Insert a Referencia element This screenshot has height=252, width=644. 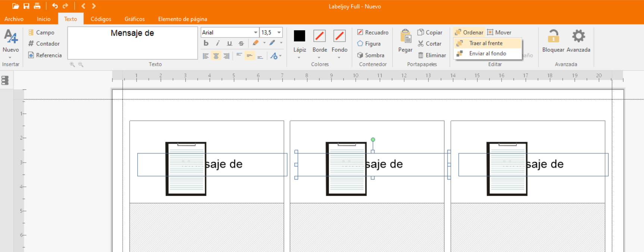pyautogui.click(x=45, y=55)
